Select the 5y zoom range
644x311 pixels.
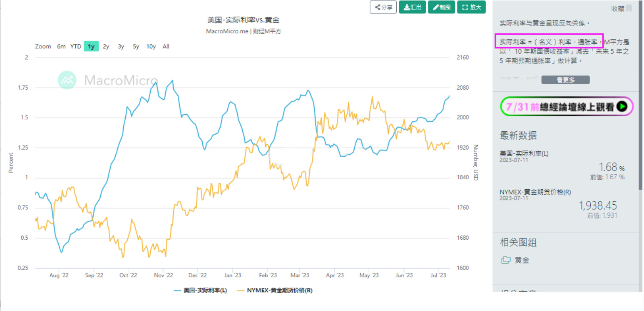point(136,46)
